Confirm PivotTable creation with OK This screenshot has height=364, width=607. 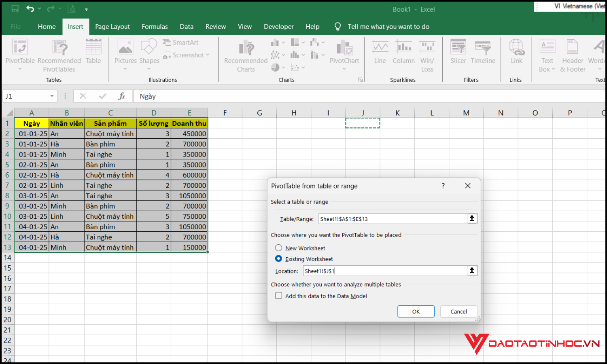pos(416,311)
